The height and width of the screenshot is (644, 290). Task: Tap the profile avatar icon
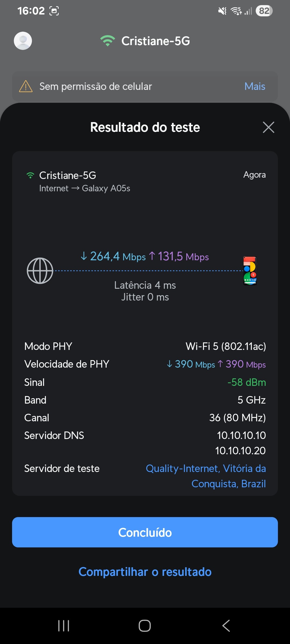point(23,41)
